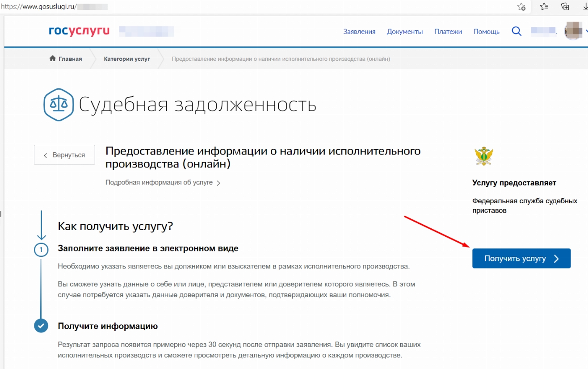Go to Категории услуг breadcrumb
588x369 pixels.
click(x=127, y=59)
